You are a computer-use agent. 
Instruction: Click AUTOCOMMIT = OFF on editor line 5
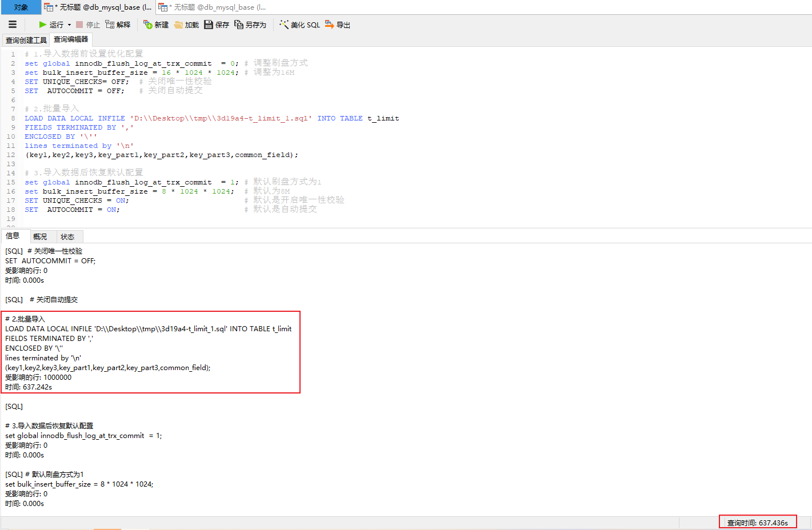85,91
